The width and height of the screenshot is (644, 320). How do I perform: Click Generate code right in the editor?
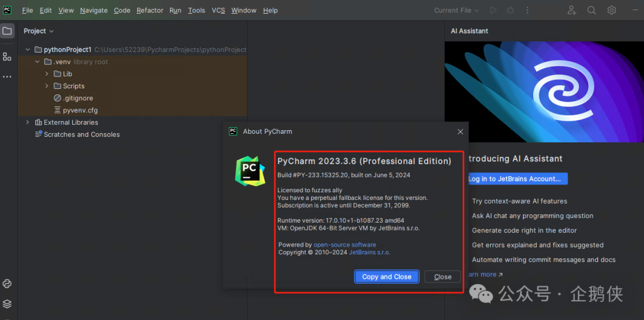pyautogui.click(x=525, y=230)
